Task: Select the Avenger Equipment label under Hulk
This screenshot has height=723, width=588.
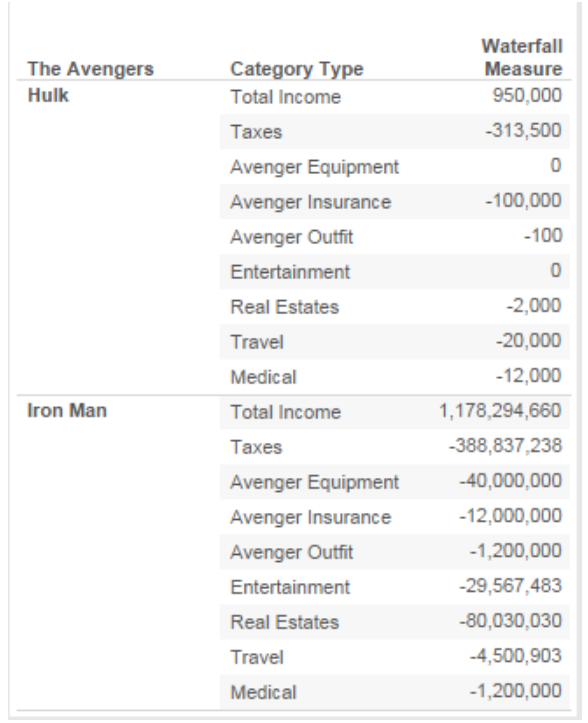Action: pos(314,167)
